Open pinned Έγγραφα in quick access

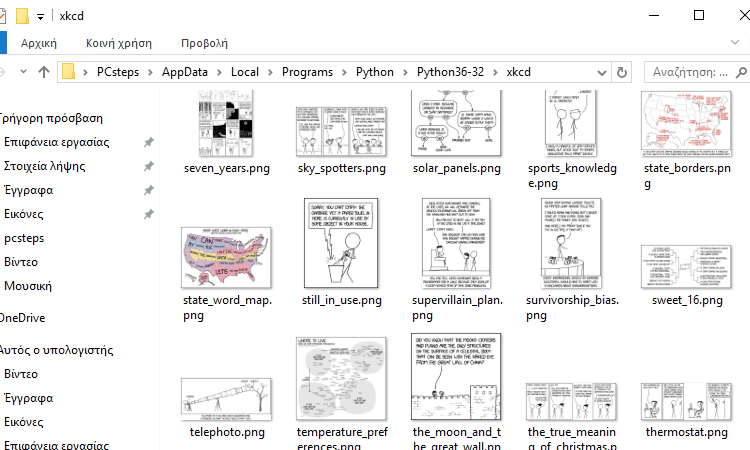point(29,190)
